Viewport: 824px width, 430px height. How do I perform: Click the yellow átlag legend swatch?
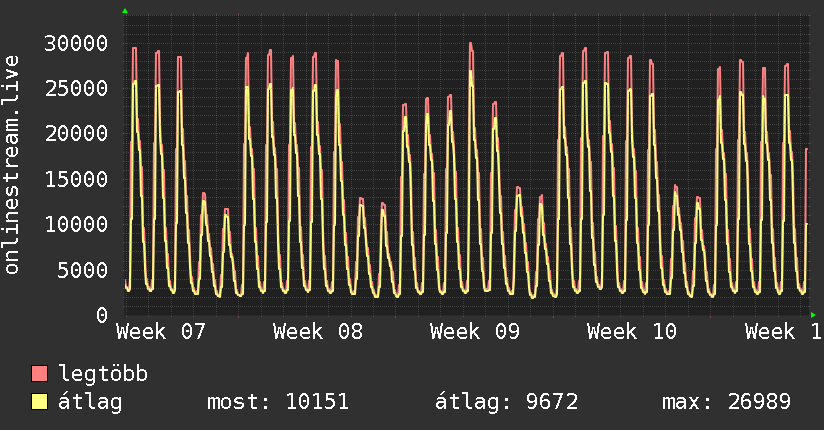click(39, 402)
